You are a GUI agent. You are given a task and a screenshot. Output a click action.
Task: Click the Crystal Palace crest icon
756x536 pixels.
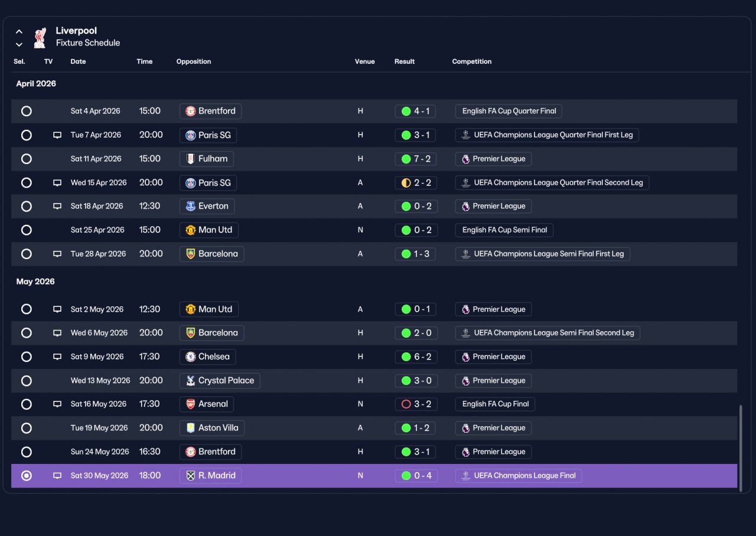pyautogui.click(x=191, y=381)
